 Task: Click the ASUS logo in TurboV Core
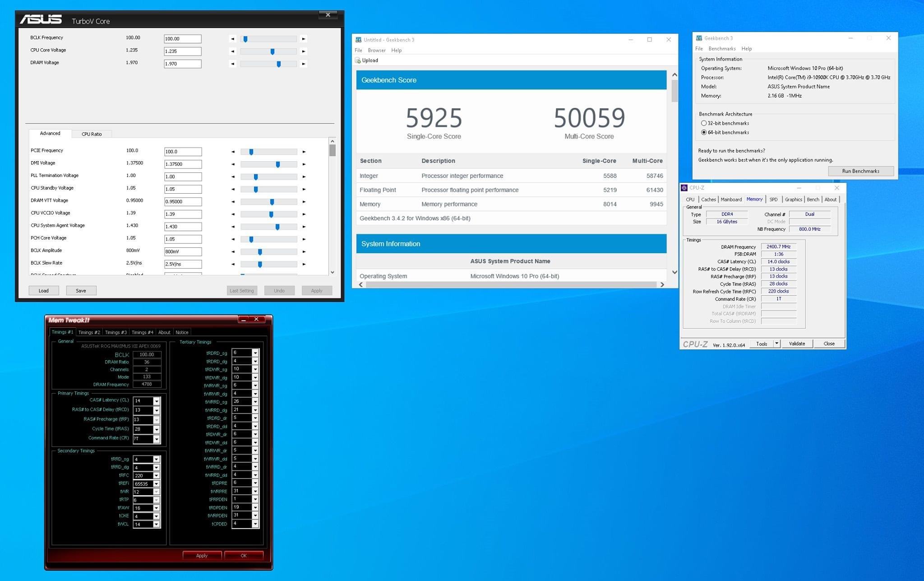pyautogui.click(x=41, y=19)
